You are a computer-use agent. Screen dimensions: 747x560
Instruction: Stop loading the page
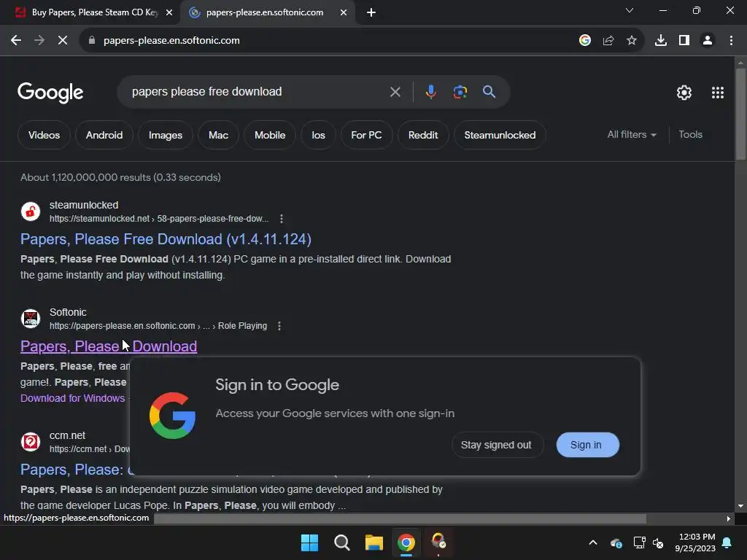63,41
